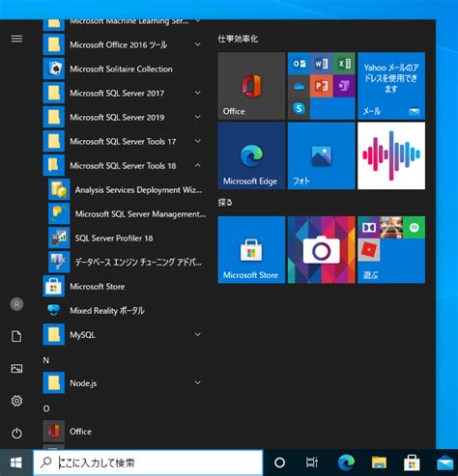Open Pictures from the Start sidebar
The image size is (458, 476).
click(16, 369)
